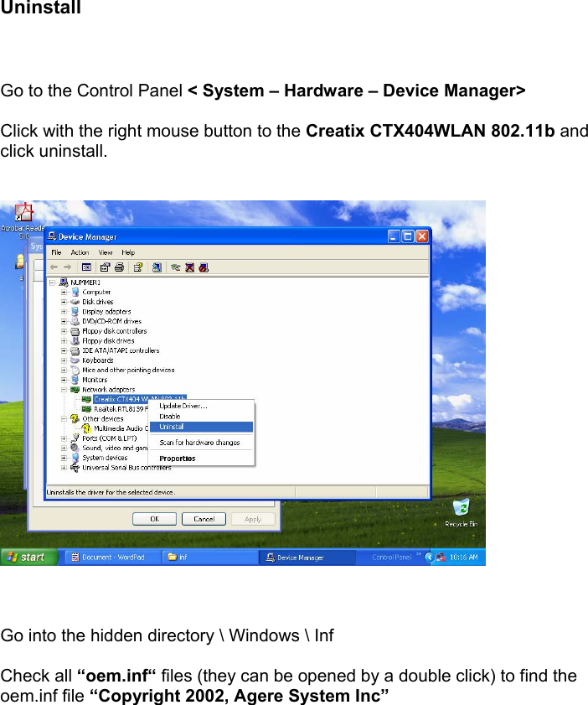Image resolution: width=588 pixels, height=705 pixels.
Task: Open the Action menu
Action: pos(80,252)
